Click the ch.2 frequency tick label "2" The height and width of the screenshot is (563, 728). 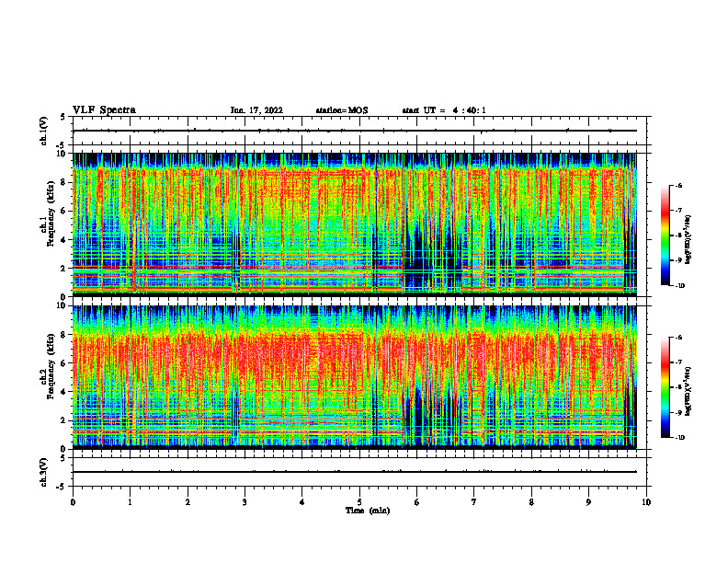pyautogui.click(x=64, y=420)
